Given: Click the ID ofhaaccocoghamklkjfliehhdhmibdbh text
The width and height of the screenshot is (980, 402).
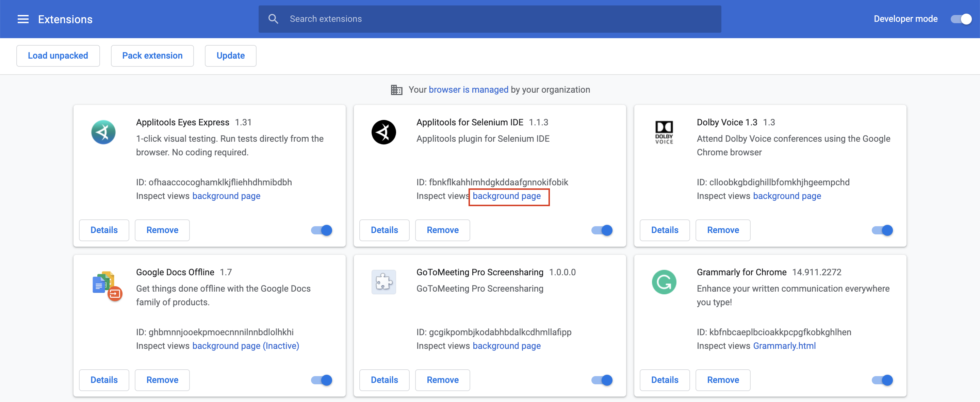Looking at the screenshot, I should point(214,183).
